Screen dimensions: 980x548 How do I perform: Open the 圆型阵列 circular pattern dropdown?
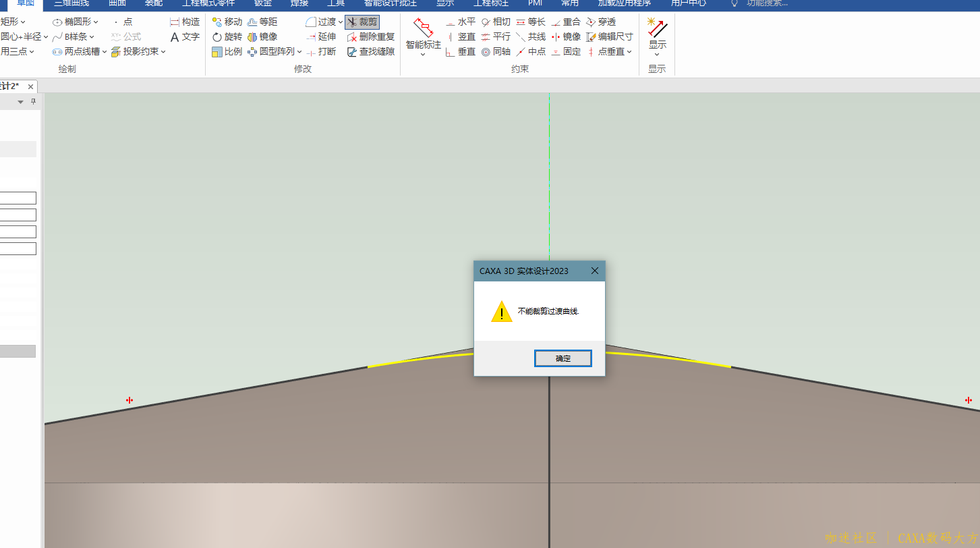[x=299, y=52]
